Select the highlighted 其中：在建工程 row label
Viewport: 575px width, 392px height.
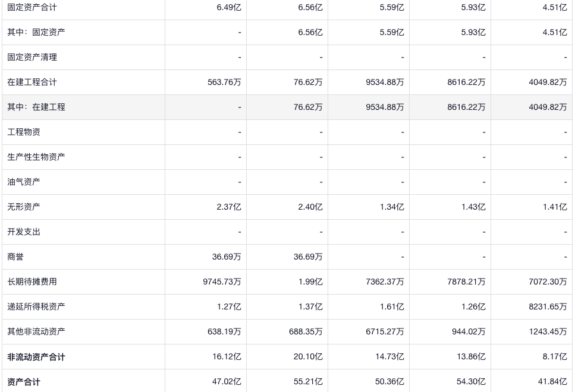[x=36, y=108]
